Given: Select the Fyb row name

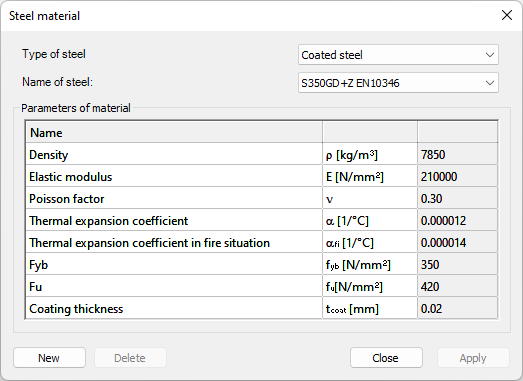Looking at the screenshot, I should click(x=174, y=265).
